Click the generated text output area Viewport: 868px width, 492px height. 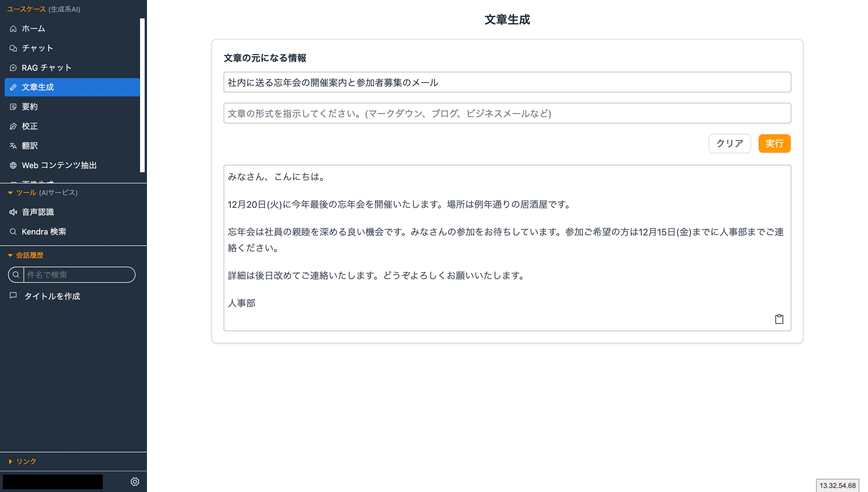pyautogui.click(x=507, y=248)
